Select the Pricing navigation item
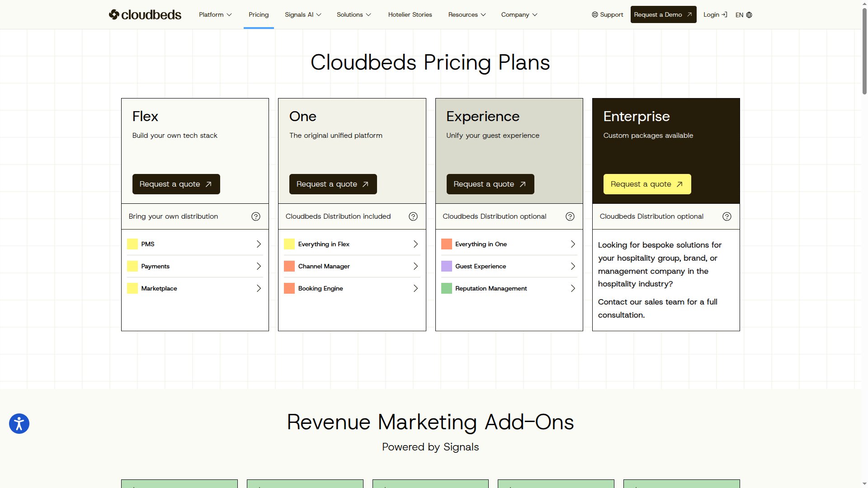 click(x=258, y=14)
